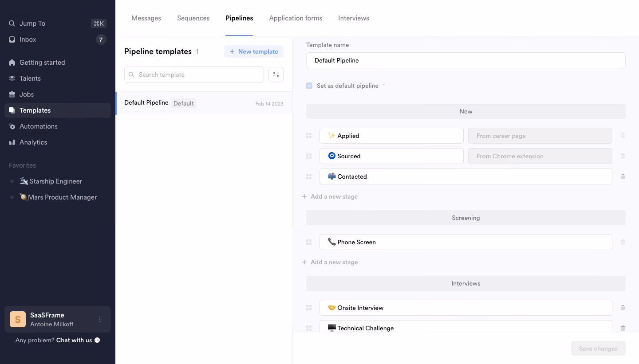Click the Inbox count badge 7

(x=101, y=39)
